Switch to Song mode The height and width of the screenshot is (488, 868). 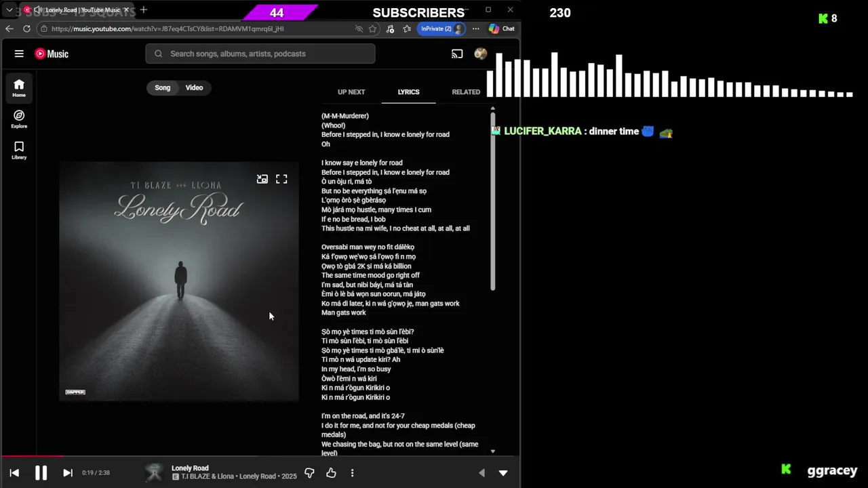(163, 87)
